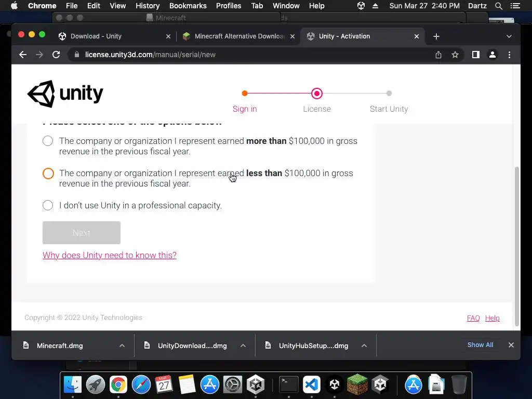Screen dimensions: 532x399
Task: Open Launchpad from the Dock
Action: click(x=96, y=384)
